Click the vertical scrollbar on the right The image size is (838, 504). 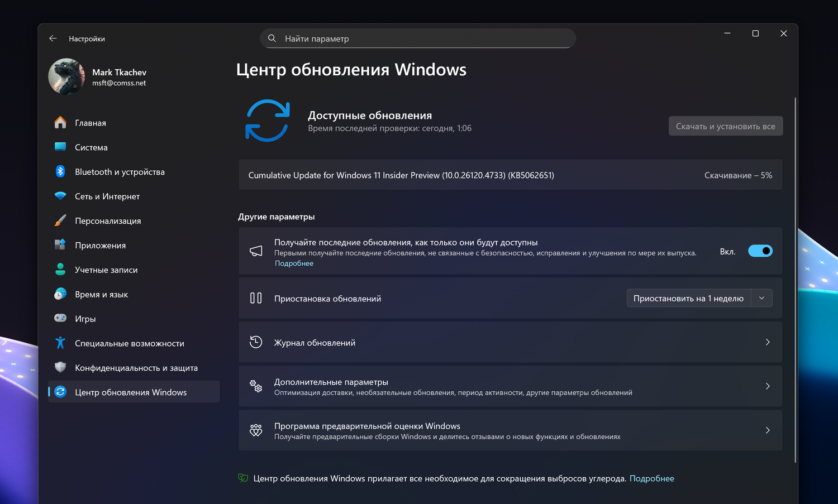pyautogui.click(x=795, y=280)
